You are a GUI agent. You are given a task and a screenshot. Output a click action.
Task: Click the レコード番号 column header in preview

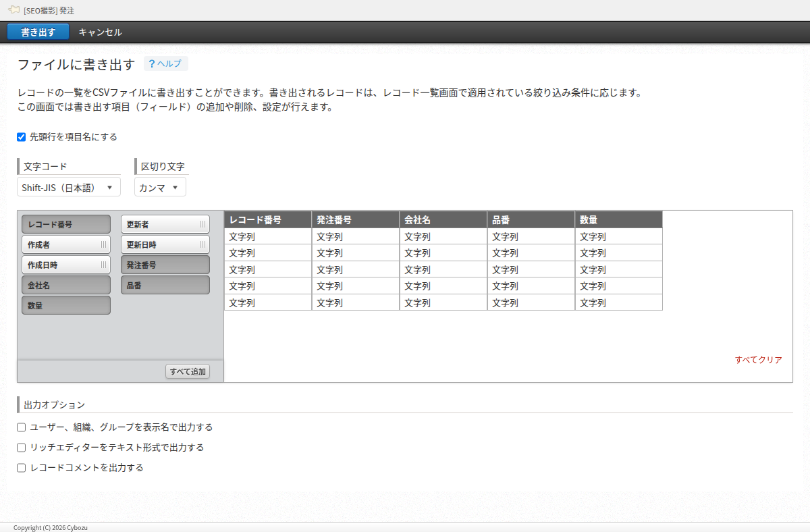268,219
